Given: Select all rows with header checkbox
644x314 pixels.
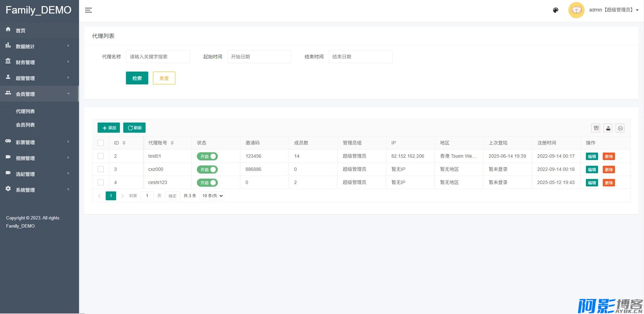Looking at the screenshot, I should (101, 143).
